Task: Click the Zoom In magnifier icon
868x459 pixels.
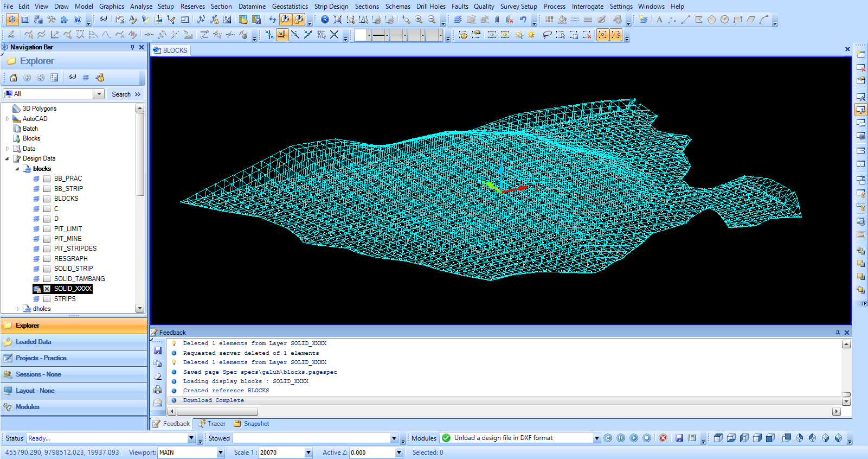Action: [x=419, y=20]
